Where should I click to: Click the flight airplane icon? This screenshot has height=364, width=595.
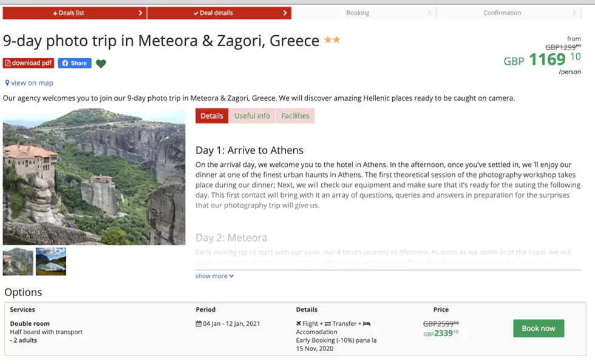click(299, 324)
